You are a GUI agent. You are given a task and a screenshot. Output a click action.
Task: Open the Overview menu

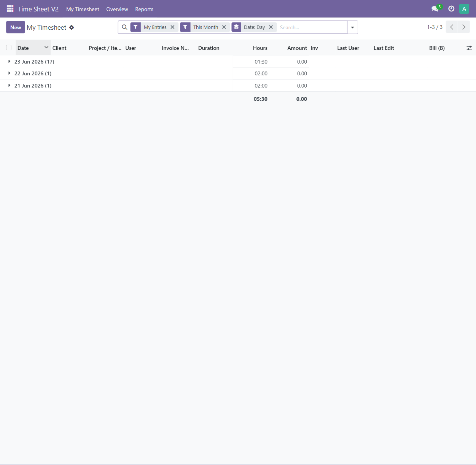(117, 9)
